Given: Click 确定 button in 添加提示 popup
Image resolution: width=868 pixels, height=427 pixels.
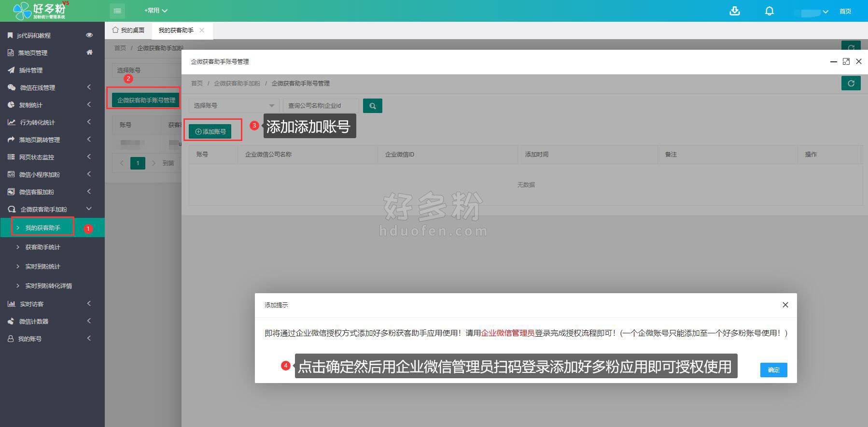Looking at the screenshot, I should [x=773, y=370].
